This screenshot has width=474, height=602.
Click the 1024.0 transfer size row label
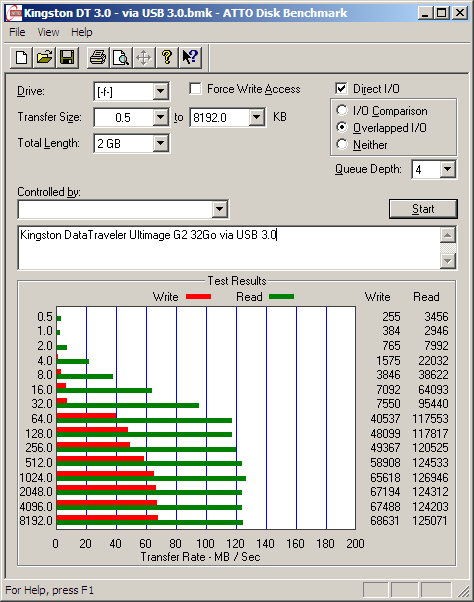point(36,478)
